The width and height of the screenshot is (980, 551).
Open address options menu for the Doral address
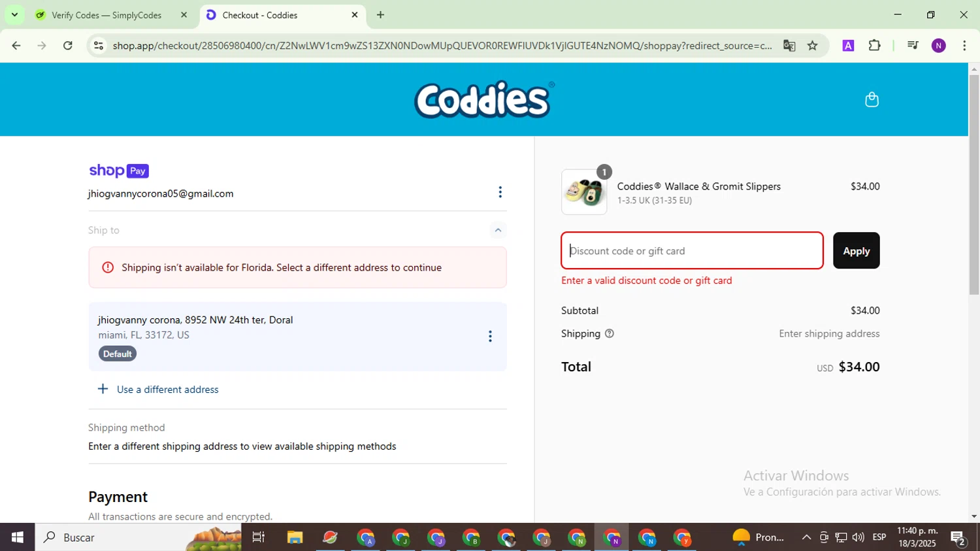pyautogui.click(x=490, y=336)
